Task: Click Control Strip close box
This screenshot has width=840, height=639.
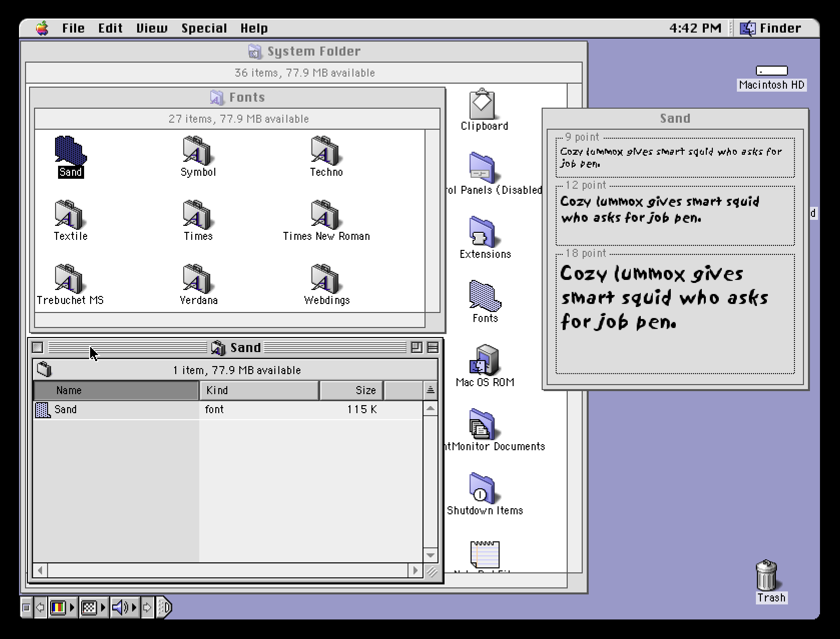Action: 27,608
